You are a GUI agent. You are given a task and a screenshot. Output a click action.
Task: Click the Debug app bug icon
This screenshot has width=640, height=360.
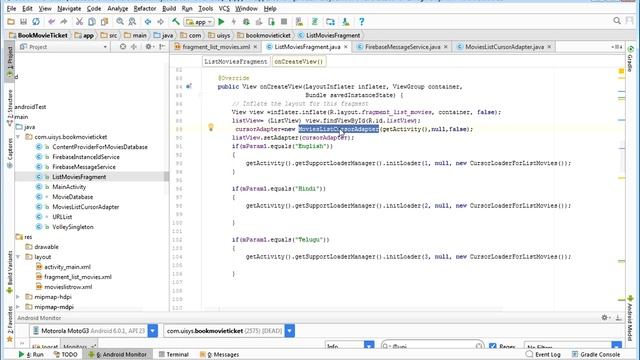[x=246, y=22]
